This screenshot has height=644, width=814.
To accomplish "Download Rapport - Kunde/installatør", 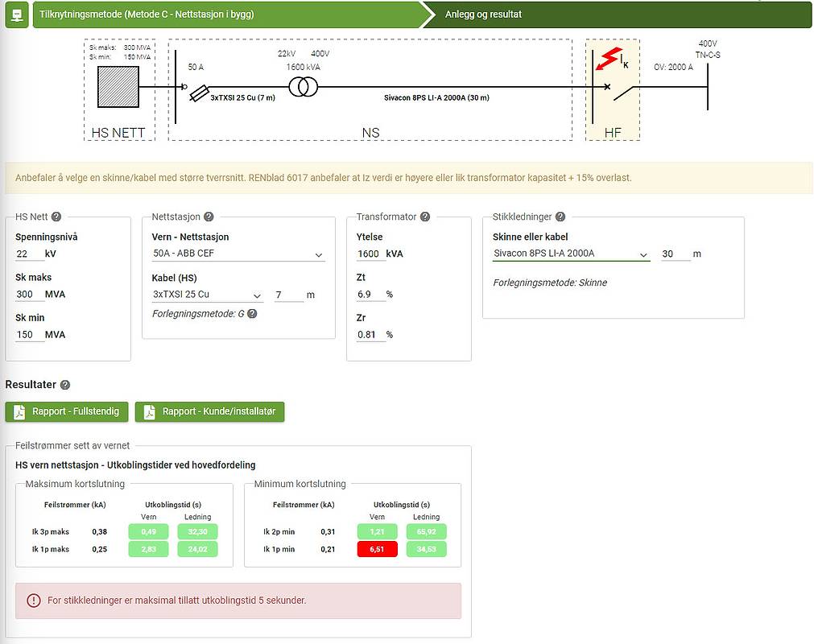I will click(x=209, y=411).
